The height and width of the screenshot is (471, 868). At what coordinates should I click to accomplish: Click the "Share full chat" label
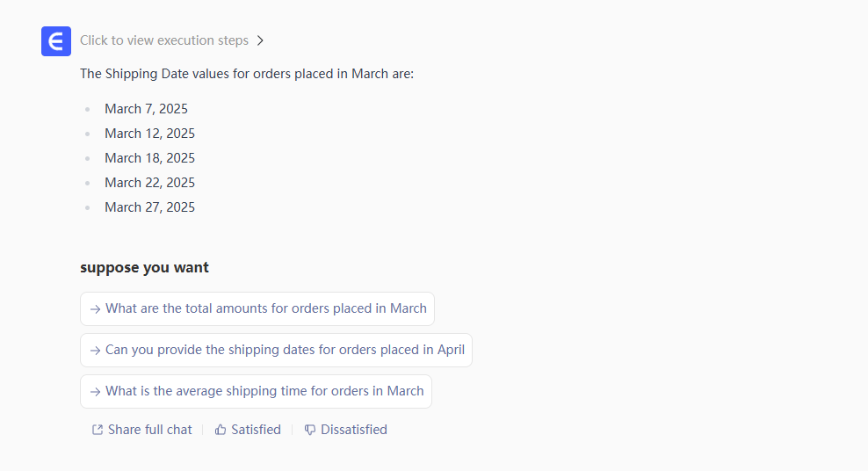(149, 430)
